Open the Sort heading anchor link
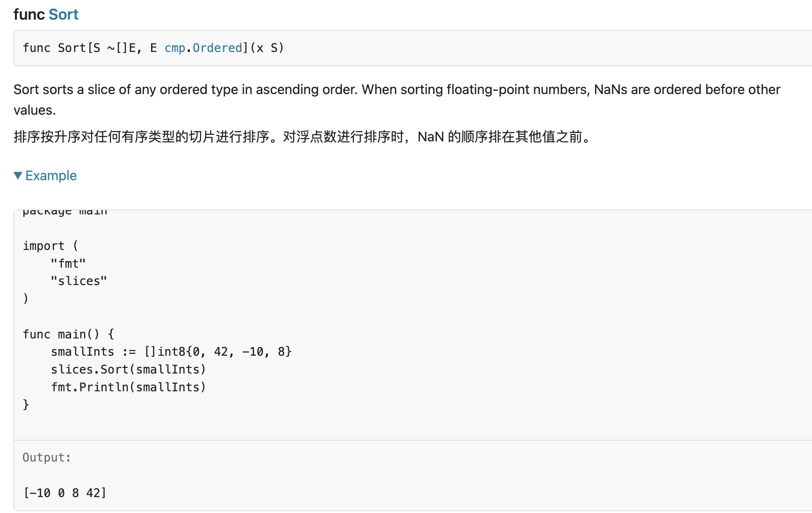 [x=63, y=15]
